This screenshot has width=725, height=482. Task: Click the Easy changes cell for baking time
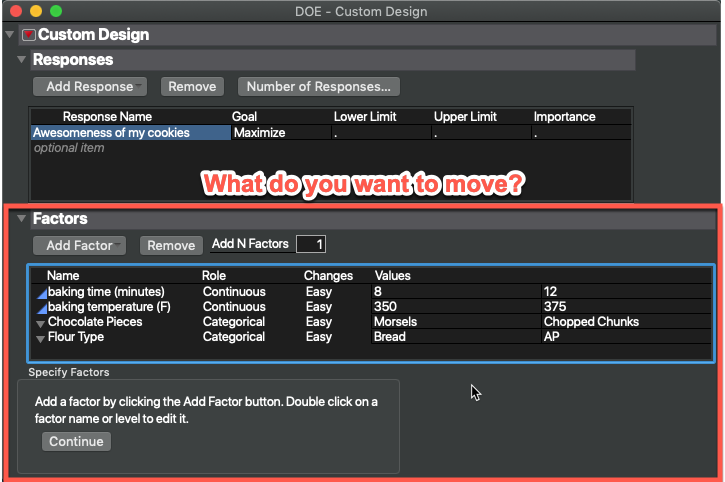(x=319, y=291)
